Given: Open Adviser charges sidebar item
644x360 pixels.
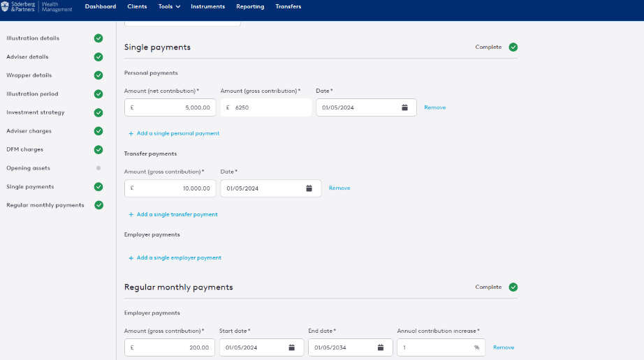Looking at the screenshot, I should 29,131.
